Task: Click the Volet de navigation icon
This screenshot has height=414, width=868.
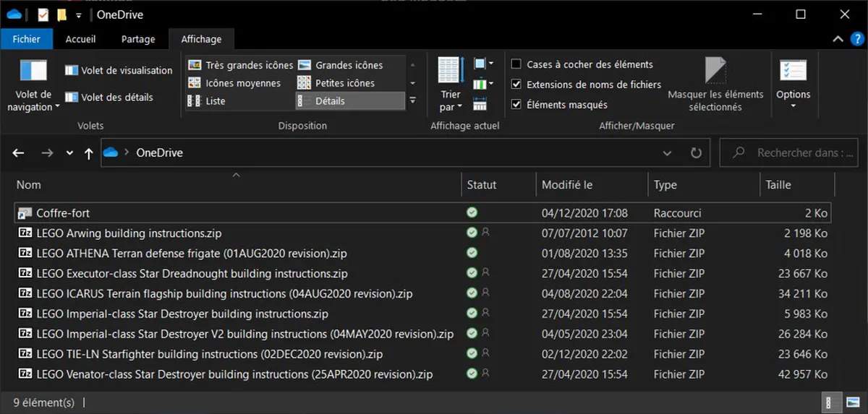Action: [33, 71]
